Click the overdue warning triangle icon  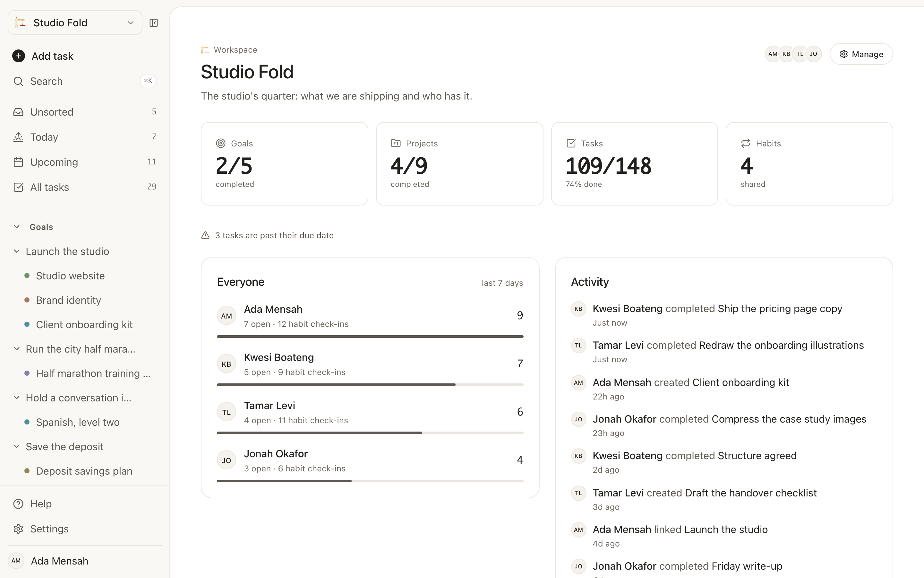tap(205, 235)
